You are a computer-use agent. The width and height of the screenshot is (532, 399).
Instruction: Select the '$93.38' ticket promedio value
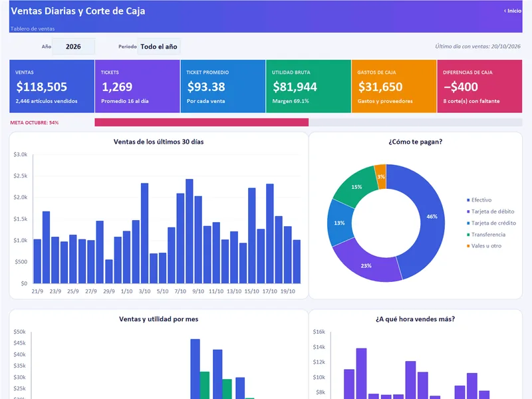click(206, 87)
